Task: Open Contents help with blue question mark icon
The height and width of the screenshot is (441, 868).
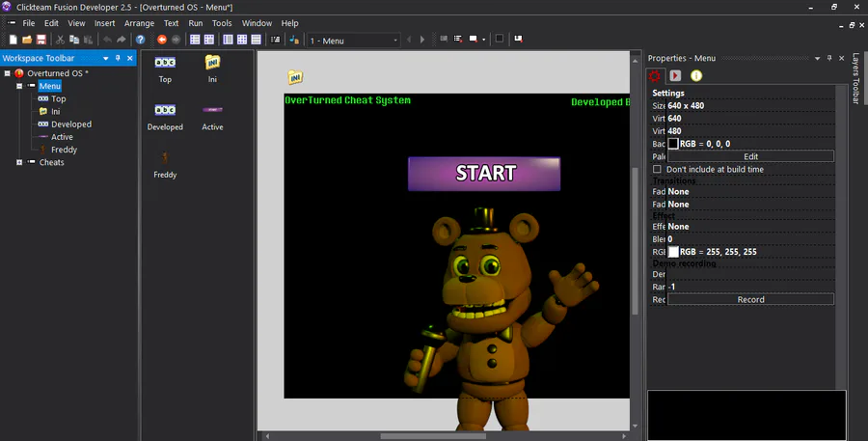Action: coord(141,40)
